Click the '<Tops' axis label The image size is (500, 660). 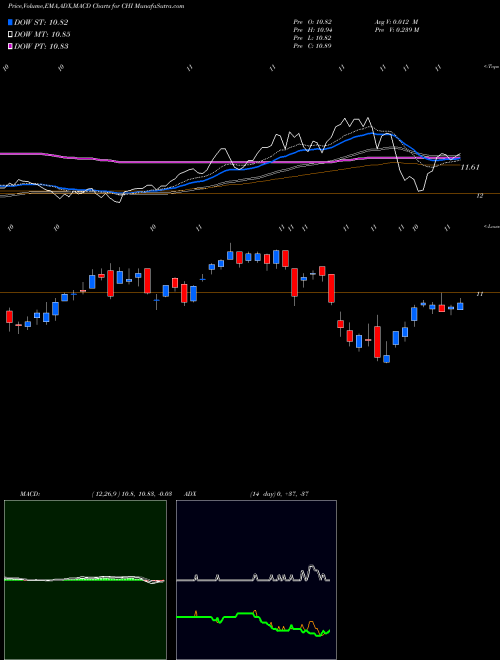(x=492, y=67)
